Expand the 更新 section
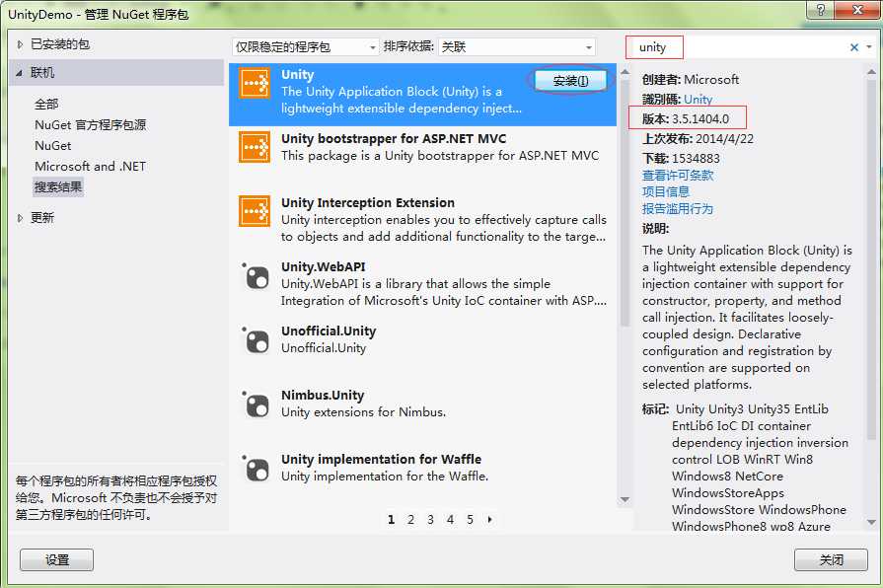 (x=21, y=218)
